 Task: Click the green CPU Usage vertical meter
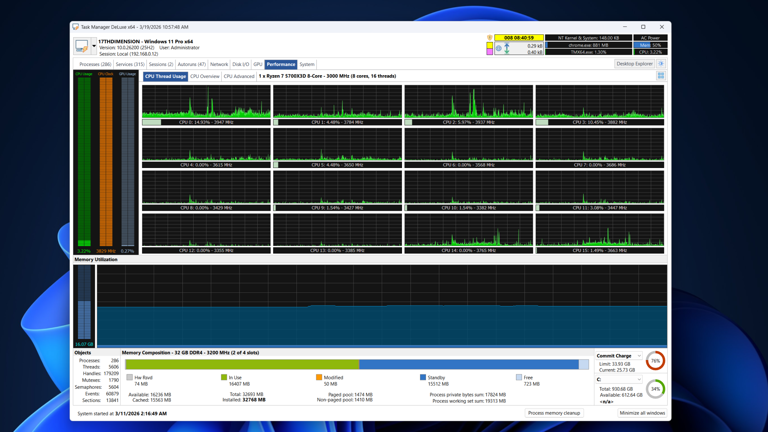(84, 162)
